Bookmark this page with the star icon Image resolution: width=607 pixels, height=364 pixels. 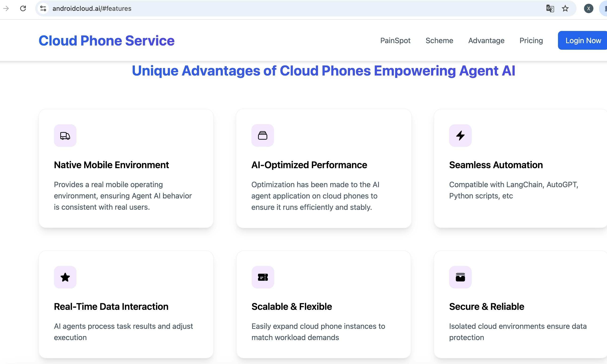565,9
